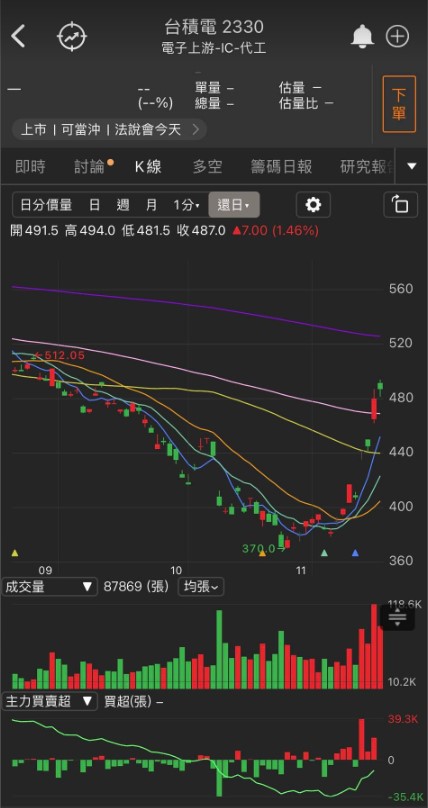
Task: Switch to 討論 tab
Action: (x=89, y=166)
